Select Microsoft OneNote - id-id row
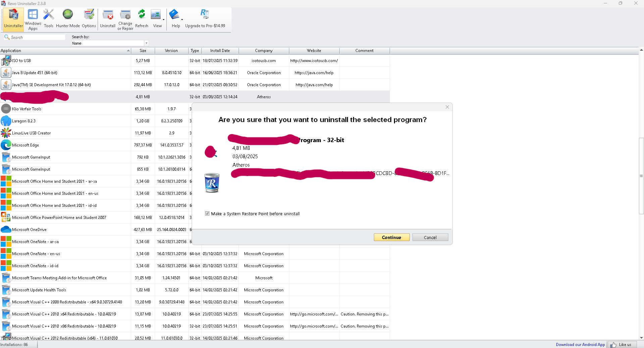 click(x=195, y=266)
